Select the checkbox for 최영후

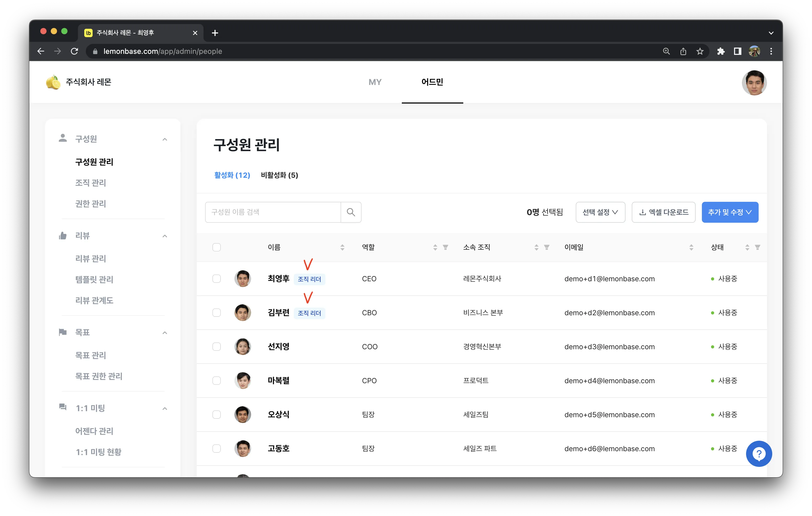coord(217,279)
